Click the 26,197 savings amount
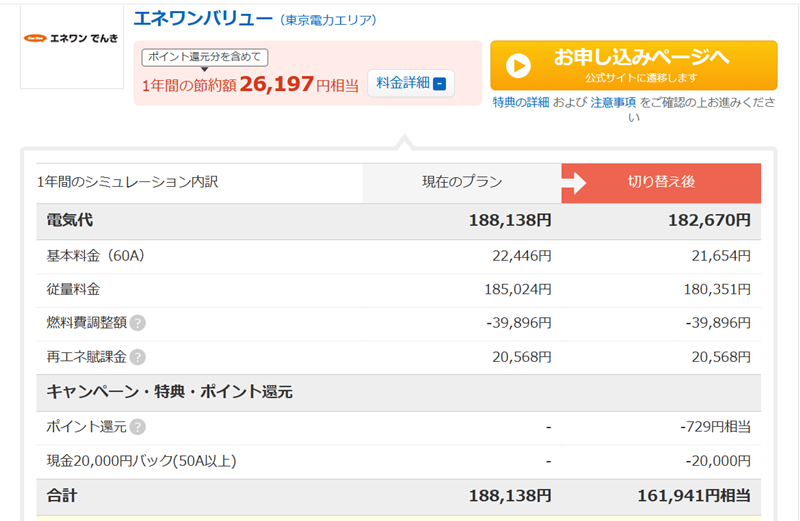 [x=277, y=84]
